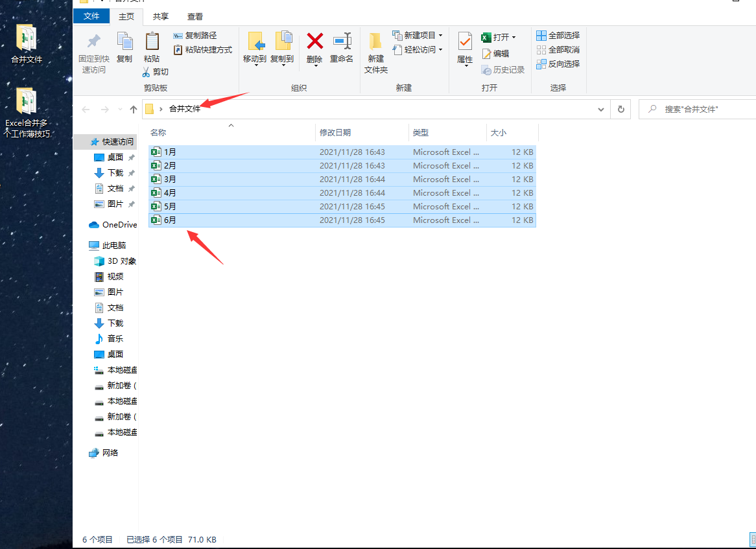Click the 合并文件 address bar path
The width and height of the screenshot is (756, 549).
[x=185, y=109]
